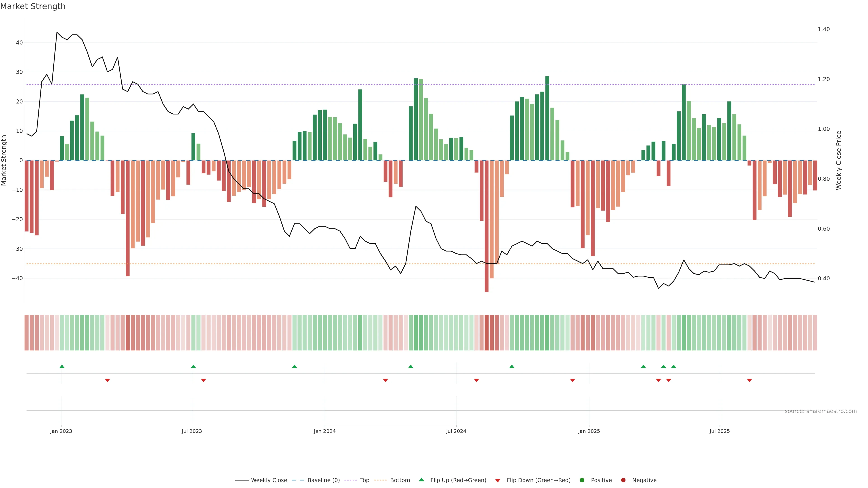
Task: Click the red Negative legend dot
Action: pyautogui.click(x=623, y=480)
